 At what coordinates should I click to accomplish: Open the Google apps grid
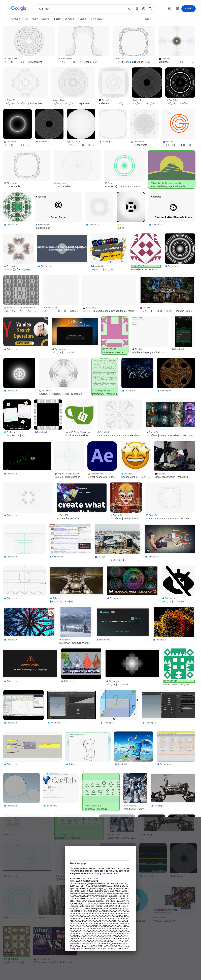tap(177, 8)
